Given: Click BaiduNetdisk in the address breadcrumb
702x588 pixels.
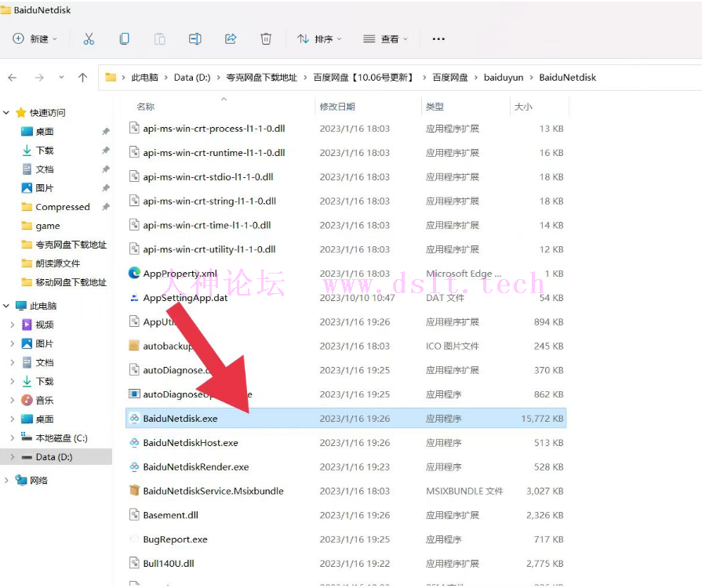Looking at the screenshot, I should coord(567,78).
